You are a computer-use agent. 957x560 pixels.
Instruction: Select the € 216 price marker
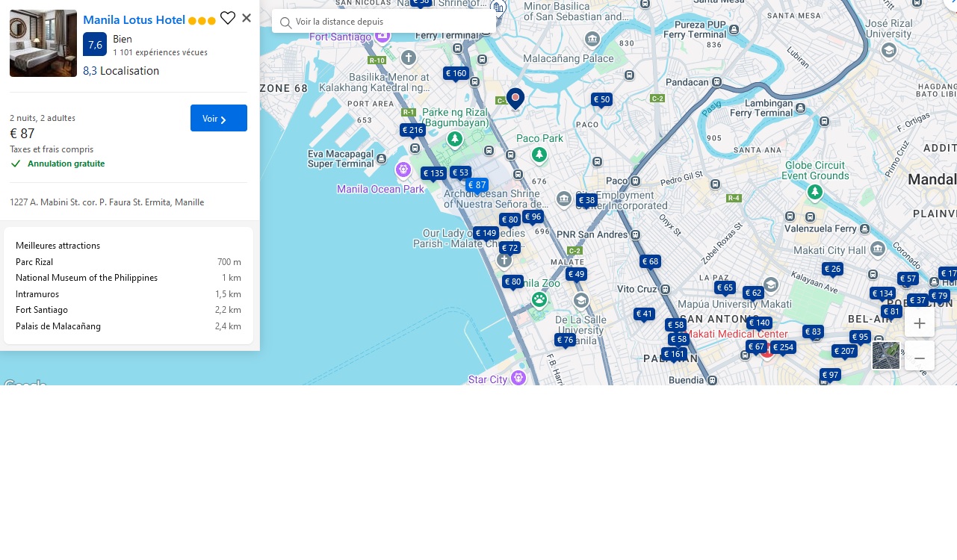point(412,130)
